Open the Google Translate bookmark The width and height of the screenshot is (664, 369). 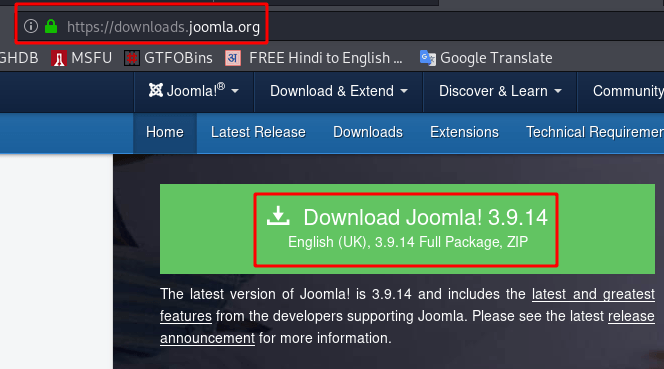pos(486,58)
